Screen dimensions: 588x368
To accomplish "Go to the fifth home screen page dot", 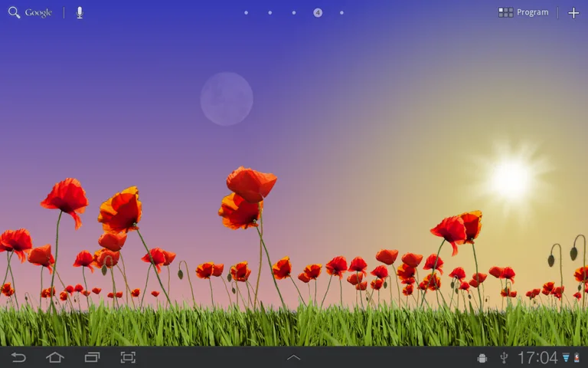I will click(x=341, y=13).
